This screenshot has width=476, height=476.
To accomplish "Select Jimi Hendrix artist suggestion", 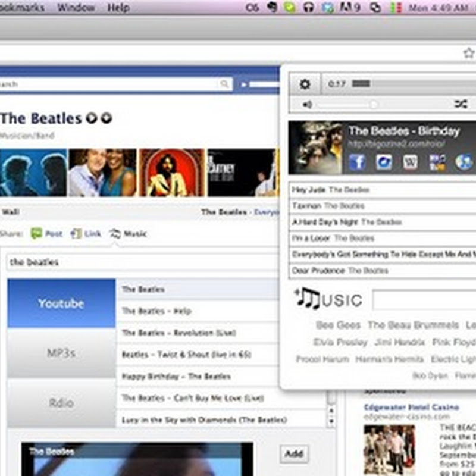I will (x=400, y=343).
